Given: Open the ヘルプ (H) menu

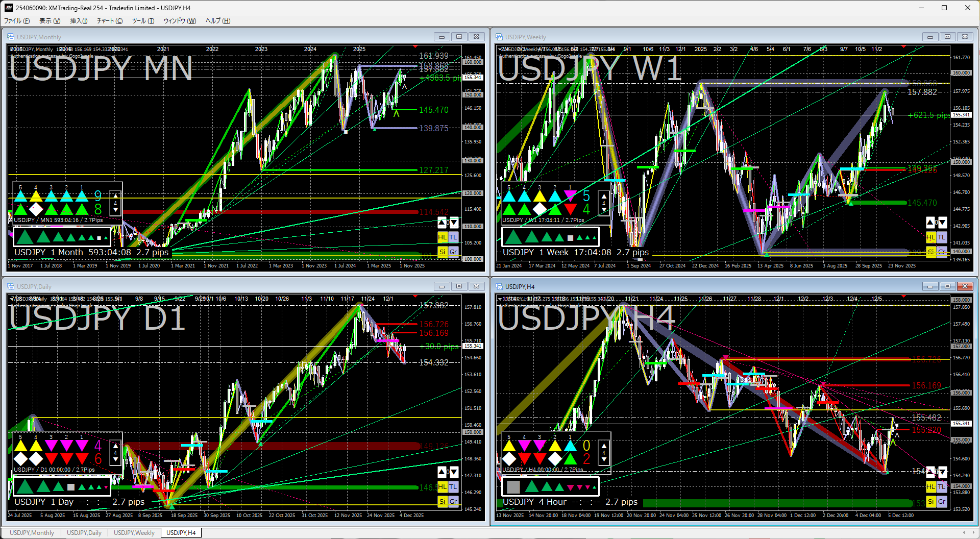Looking at the screenshot, I should (218, 21).
